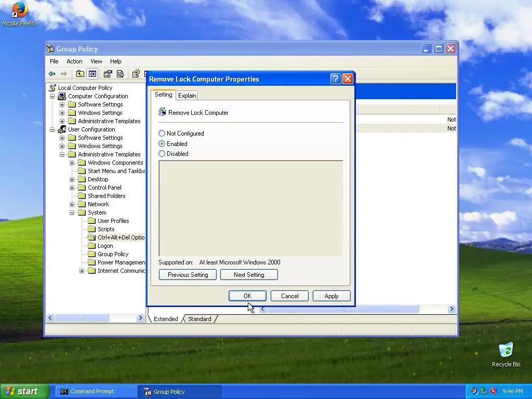
Task: Open the Help menu
Action: (x=115, y=61)
